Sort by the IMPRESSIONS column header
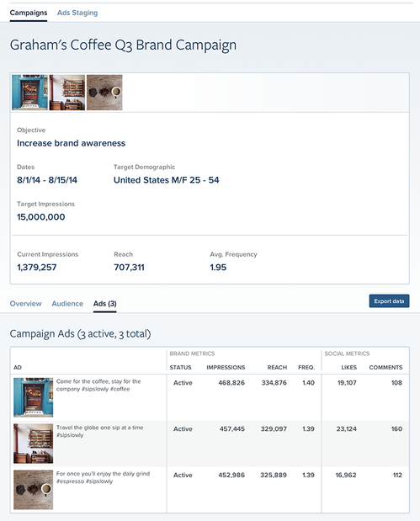 [226, 368]
